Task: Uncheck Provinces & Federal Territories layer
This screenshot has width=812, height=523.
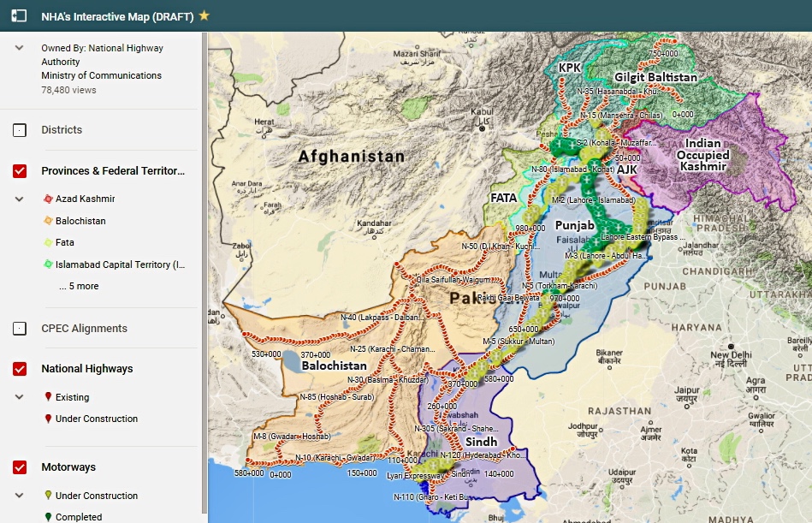Action: (x=20, y=171)
